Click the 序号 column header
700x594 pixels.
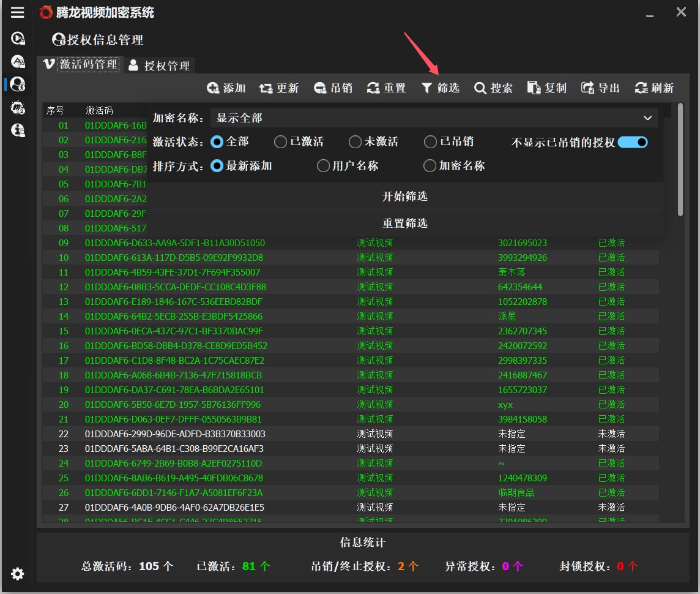coord(55,110)
